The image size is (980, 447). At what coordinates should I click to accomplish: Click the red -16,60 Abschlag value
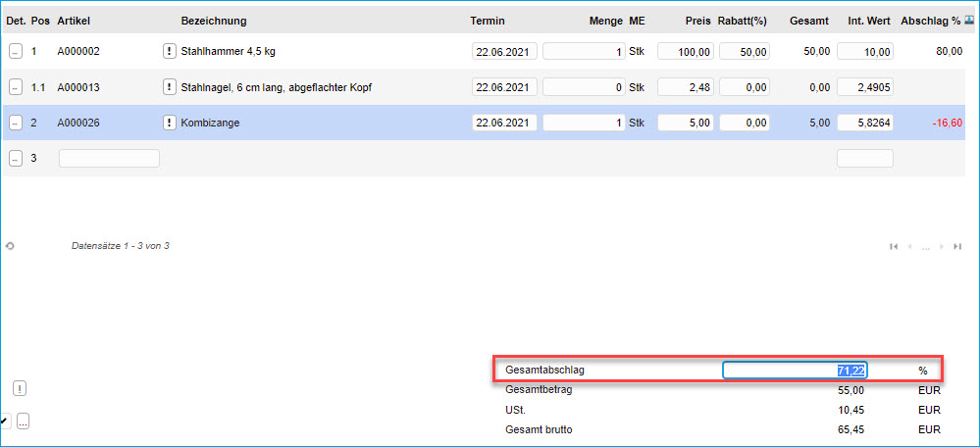(x=947, y=124)
